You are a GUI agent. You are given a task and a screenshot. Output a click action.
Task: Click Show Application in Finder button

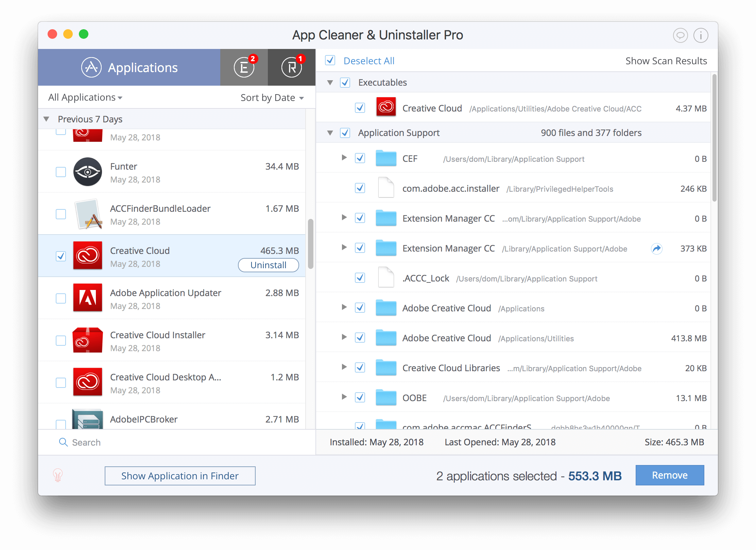[x=180, y=476]
